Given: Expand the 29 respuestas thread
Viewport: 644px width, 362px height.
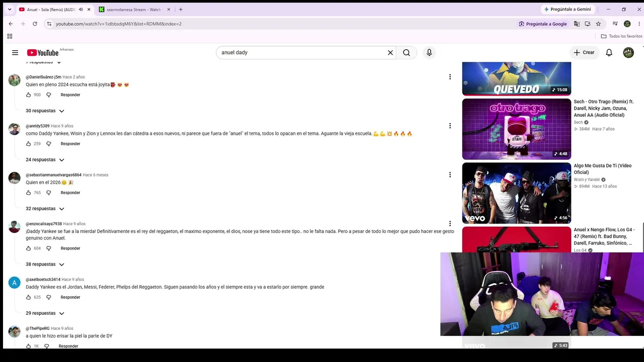Looking at the screenshot, I should pyautogui.click(x=45, y=313).
